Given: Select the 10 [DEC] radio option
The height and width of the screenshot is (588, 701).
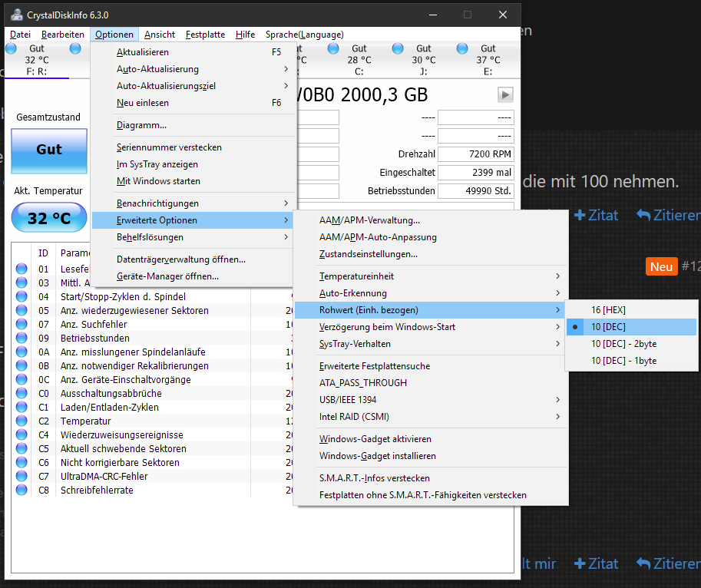Looking at the screenshot, I should point(631,327).
